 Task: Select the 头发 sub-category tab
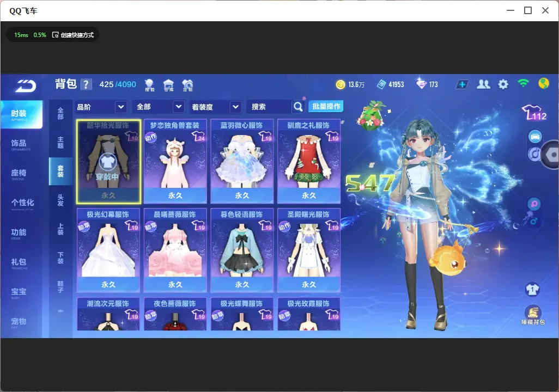tap(60, 200)
